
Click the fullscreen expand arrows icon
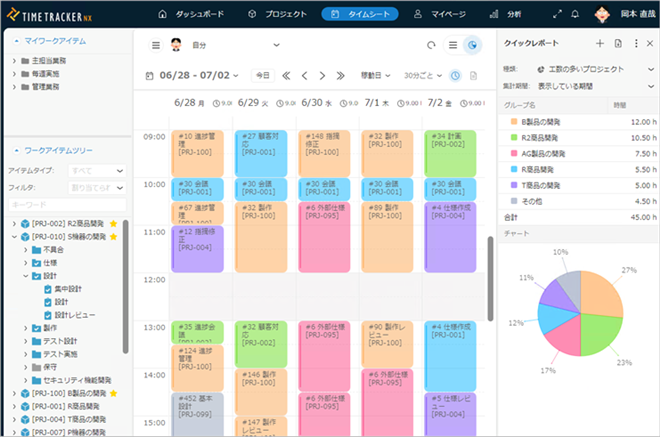557,15
